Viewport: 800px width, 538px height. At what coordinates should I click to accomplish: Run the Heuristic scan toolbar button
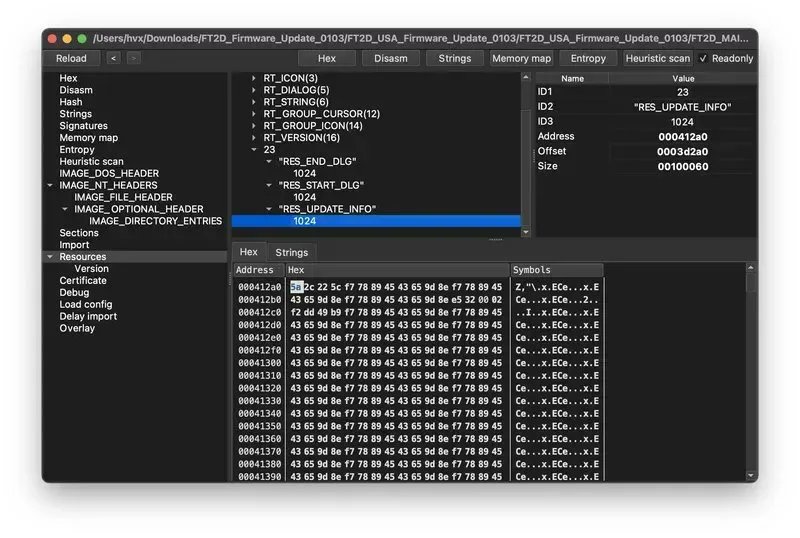click(657, 58)
